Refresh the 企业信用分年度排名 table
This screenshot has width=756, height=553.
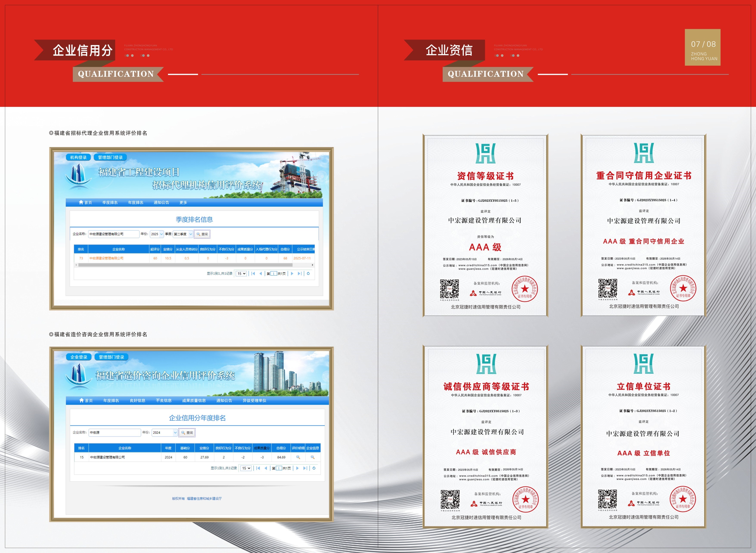[314, 468]
